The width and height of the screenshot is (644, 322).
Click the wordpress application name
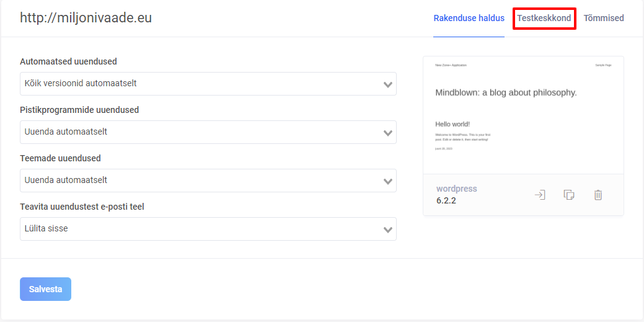point(457,189)
